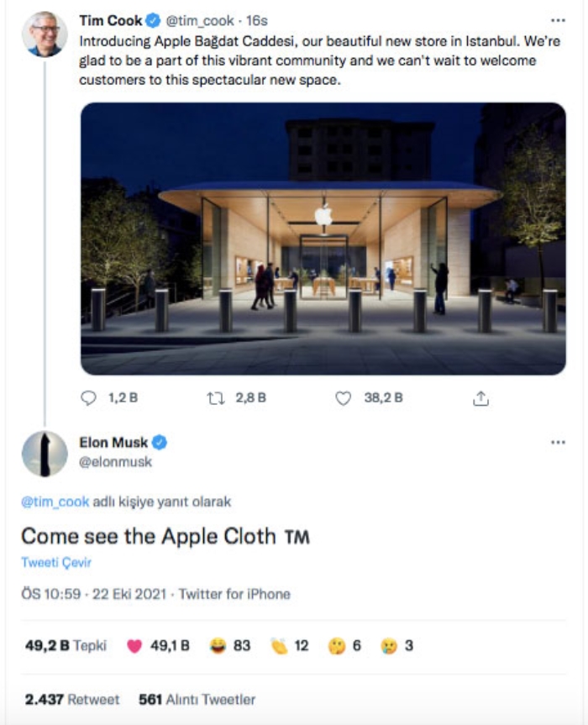Click the crying face reaction with 3
This screenshot has height=725, width=588.
[396, 645]
